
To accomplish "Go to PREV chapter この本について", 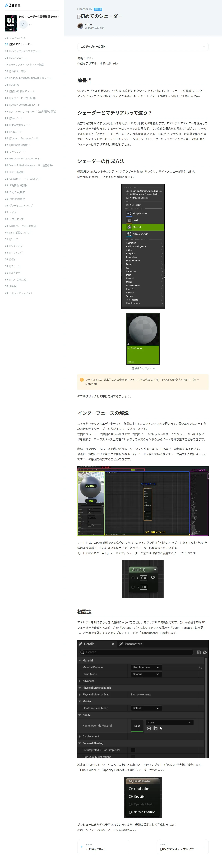I will (x=103, y=847).
